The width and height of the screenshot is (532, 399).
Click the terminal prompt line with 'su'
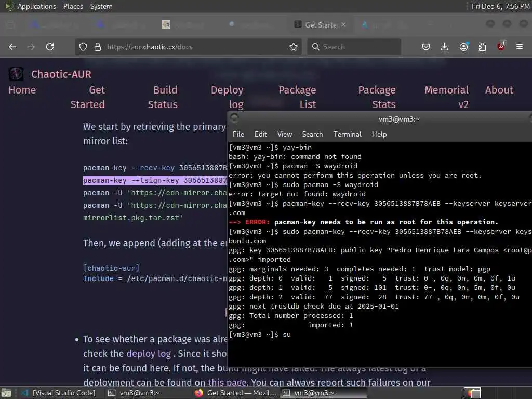tap(260, 335)
